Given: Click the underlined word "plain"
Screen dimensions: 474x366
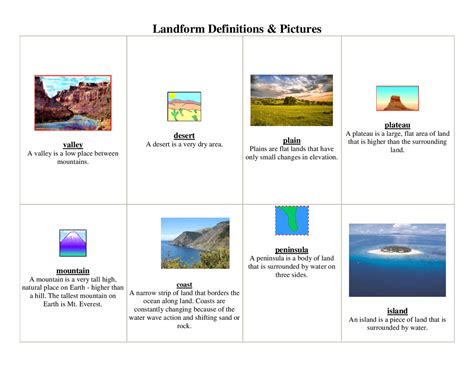Looking at the screenshot, I should (292, 141).
